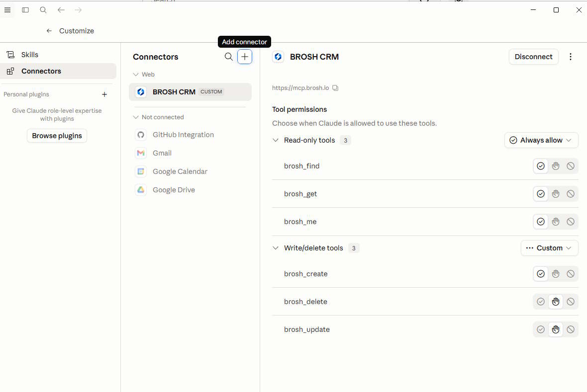
Task: Block the brosh_get tool
Action: coord(571,194)
